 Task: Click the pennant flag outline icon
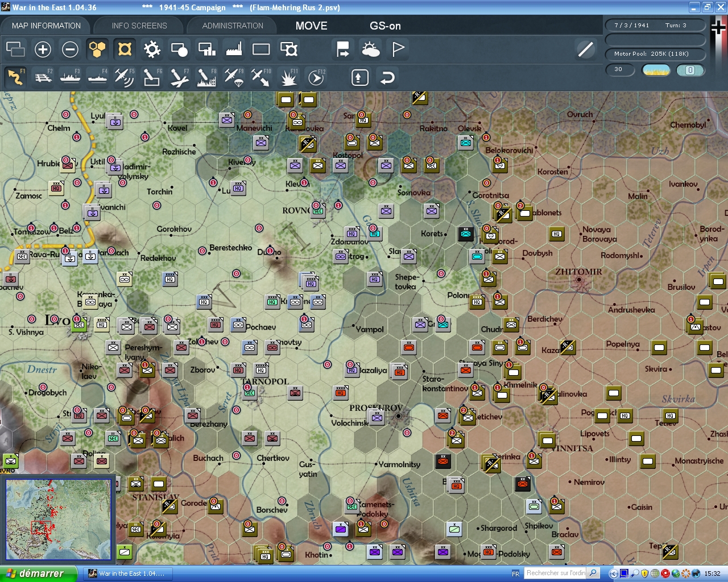point(398,49)
